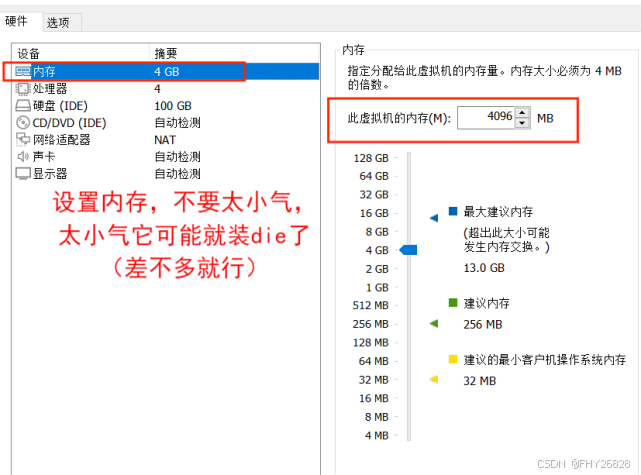Click the 4 GB scale label

377,250
